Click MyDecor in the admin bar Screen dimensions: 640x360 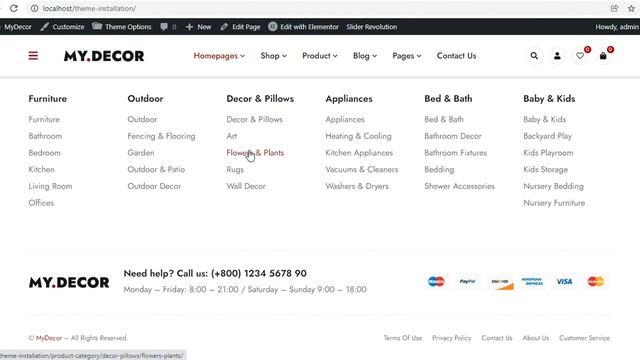tap(18, 27)
